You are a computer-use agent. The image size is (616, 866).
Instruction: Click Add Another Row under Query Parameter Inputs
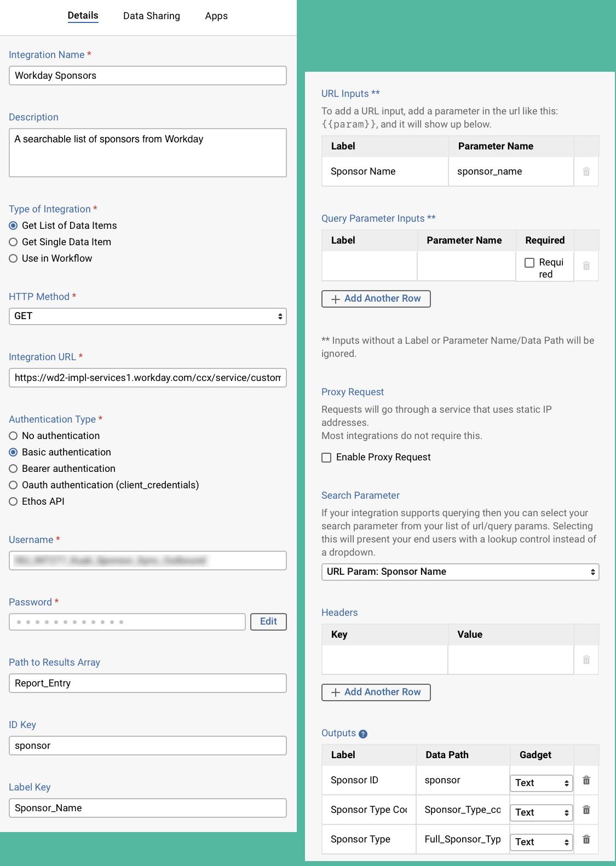pyautogui.click(x=376, y=299)
